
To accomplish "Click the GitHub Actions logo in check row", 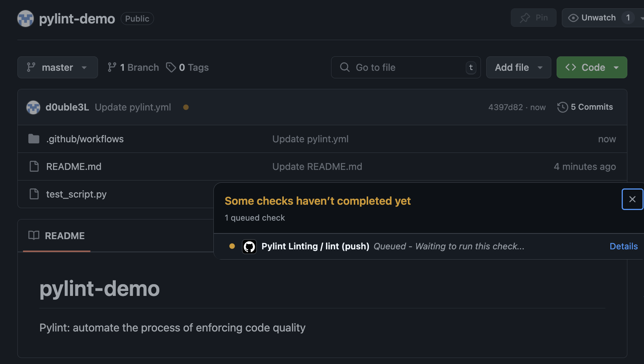I will pyautogui.click(x=249, y=247).
